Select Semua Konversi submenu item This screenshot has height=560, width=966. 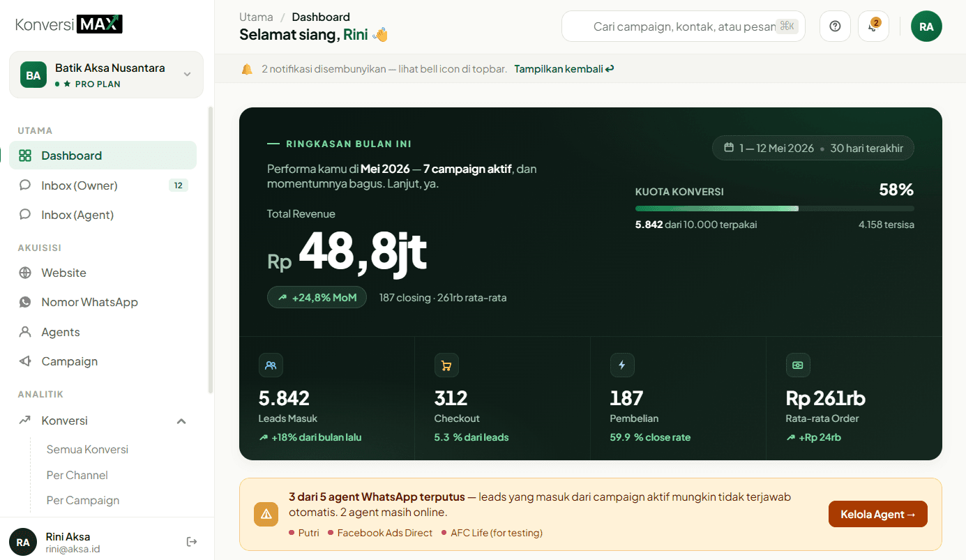tap(87, 449)
